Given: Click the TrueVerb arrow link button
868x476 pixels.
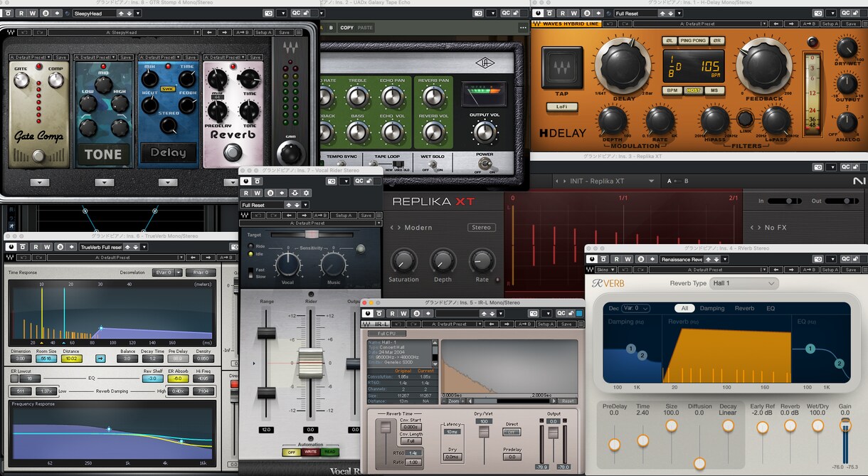Looking at the screenshot, I should [100, 359].
